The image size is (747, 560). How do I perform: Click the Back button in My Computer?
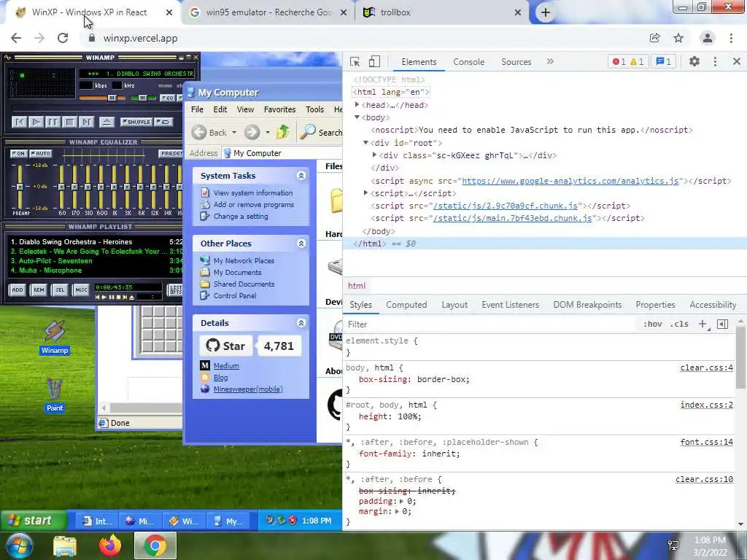[209, 133]
